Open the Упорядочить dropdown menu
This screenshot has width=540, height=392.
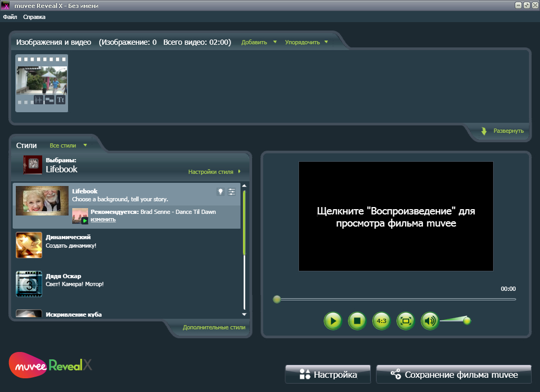pyautogui.click(x=306, y=42)
